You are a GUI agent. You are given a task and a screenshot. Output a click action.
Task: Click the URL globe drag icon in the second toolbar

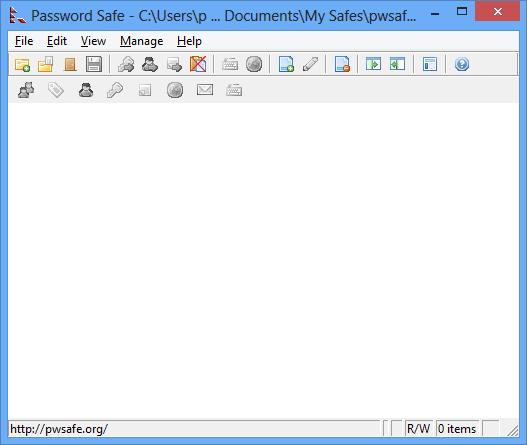pyautogui.click(x=175, y=90)
